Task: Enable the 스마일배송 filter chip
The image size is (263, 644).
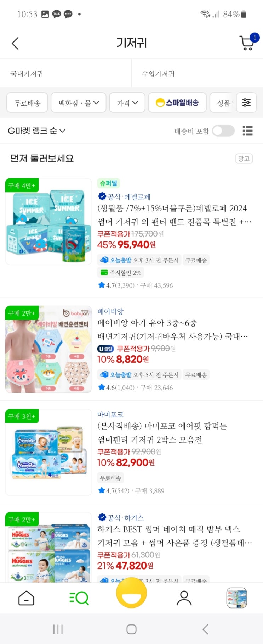Action: [x=177, y=103]
